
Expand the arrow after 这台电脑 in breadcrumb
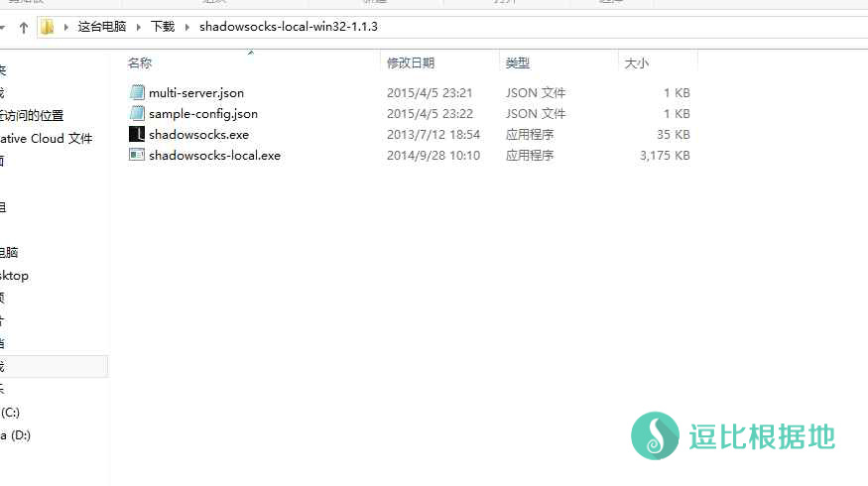[x=138, y=27]
